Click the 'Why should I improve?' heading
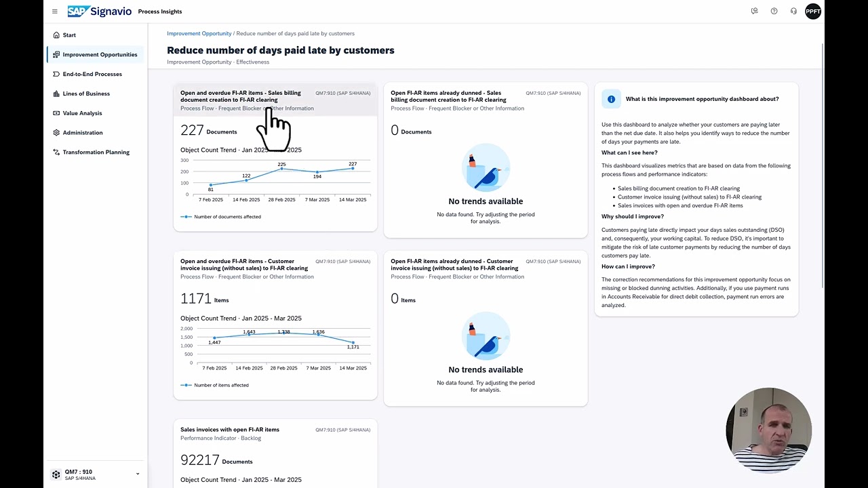The height and width of the screenshot is (488, 868). coord(632,217)
